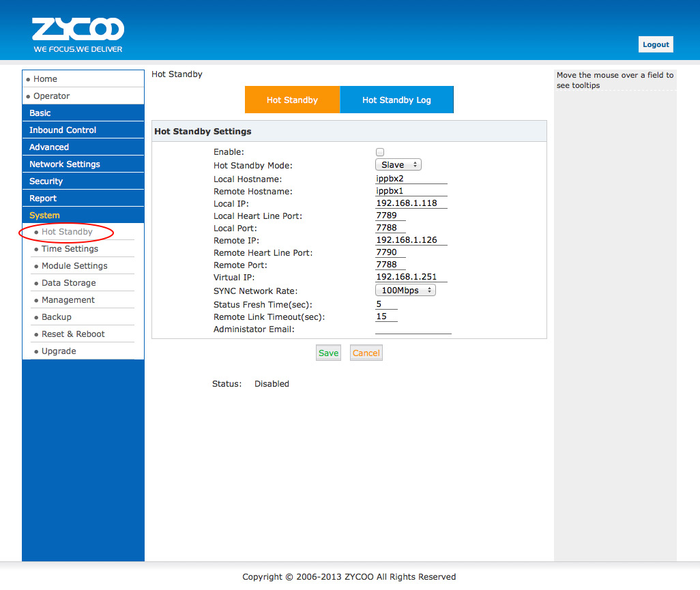Select the Remote IP text field

411,240
